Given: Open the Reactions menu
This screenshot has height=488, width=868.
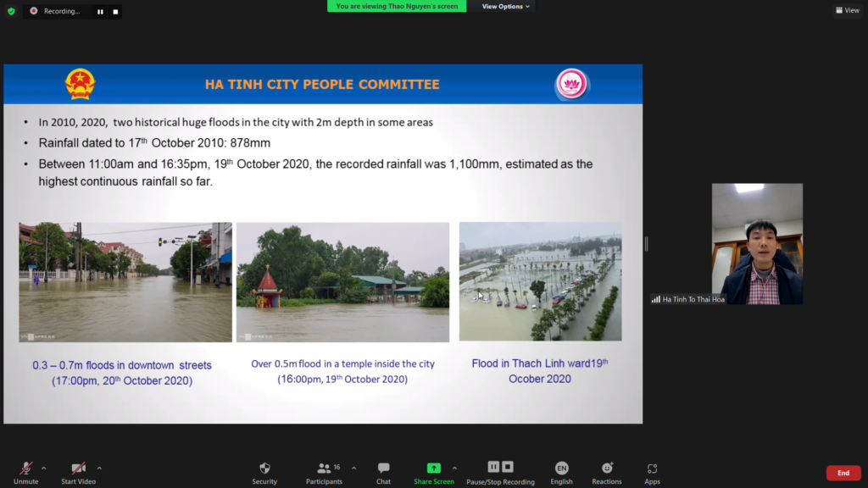Looking at the screenshot, I should coord(607,469).
